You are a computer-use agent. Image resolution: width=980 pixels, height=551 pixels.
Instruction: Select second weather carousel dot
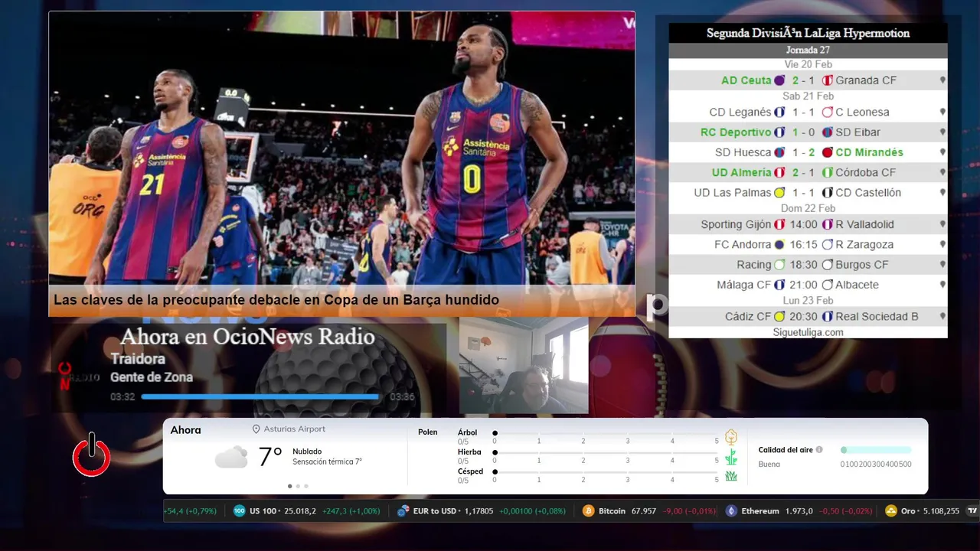(x=298, y=486)
